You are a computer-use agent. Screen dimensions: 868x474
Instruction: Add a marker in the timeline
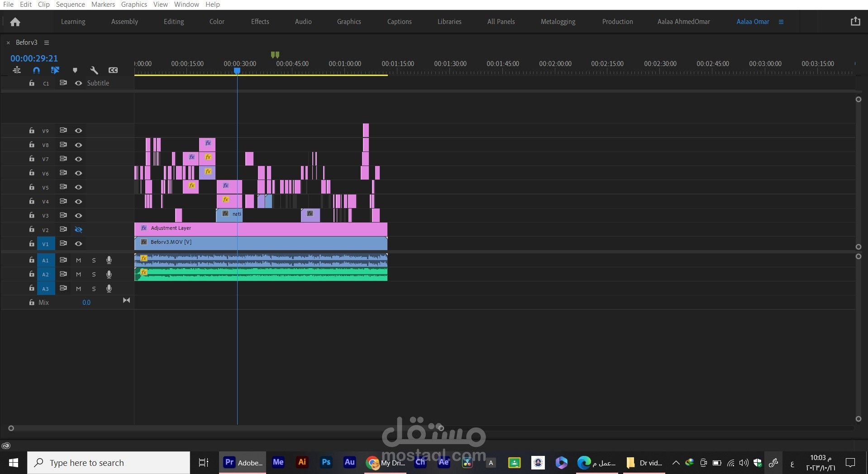tap(75, 70)
